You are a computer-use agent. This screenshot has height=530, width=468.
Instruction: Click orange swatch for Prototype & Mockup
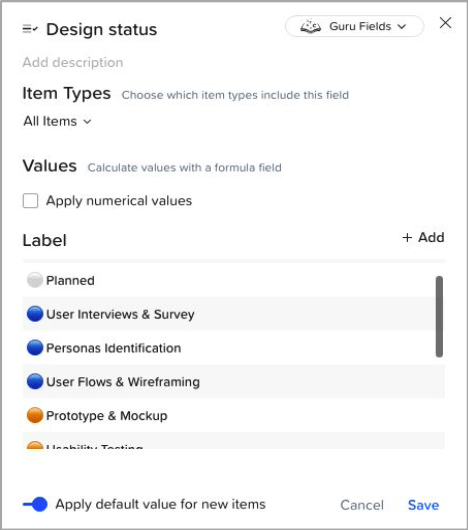[35, 415]
